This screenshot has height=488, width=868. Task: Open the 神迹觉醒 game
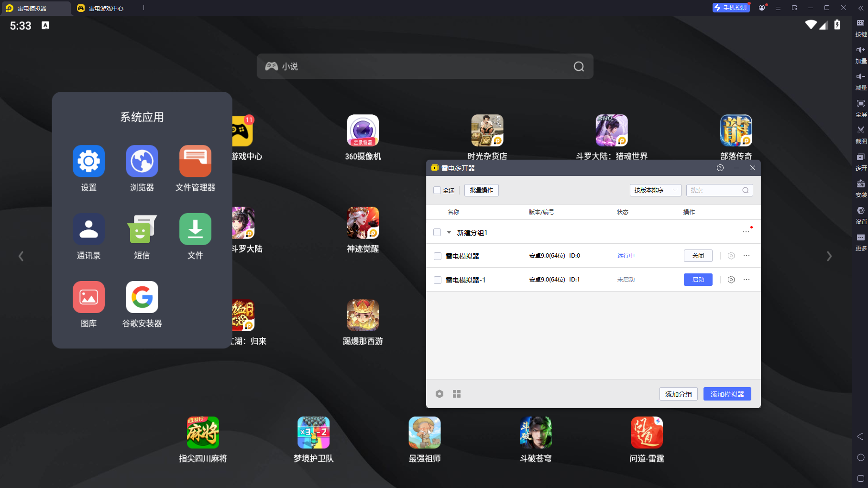pos(363,223)
